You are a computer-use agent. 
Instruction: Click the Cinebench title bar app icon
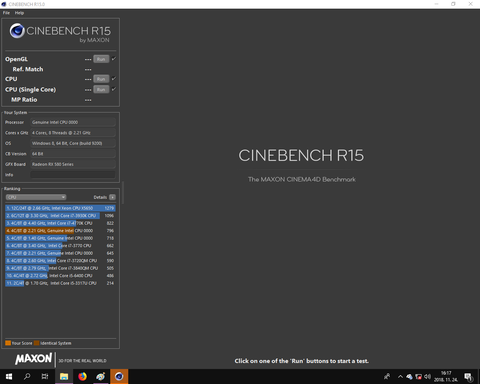[x=4, y=4]
